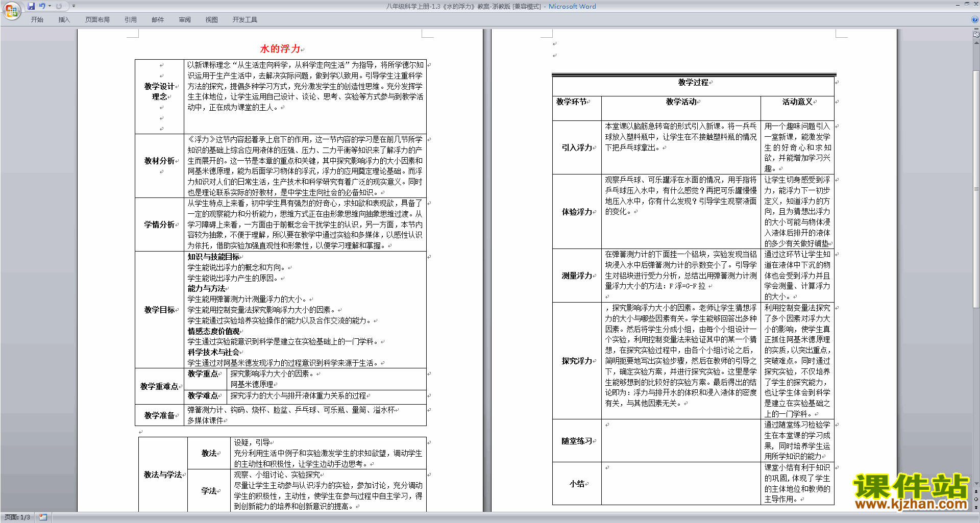This screenshot has width=980, height=523.
Task: Customize the Quick Access Toolbar dropdown
Action: click(73, 6)
